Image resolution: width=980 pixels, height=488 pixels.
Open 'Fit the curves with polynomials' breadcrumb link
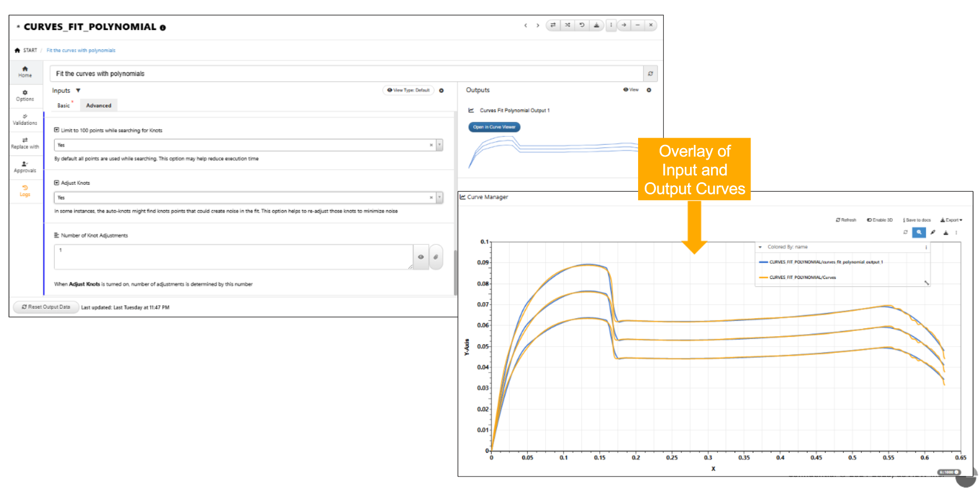point(81,50)
